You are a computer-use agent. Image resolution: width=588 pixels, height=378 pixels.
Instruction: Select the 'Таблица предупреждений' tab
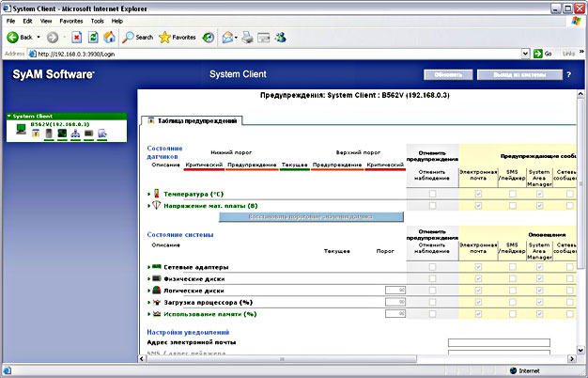(195, 120)
